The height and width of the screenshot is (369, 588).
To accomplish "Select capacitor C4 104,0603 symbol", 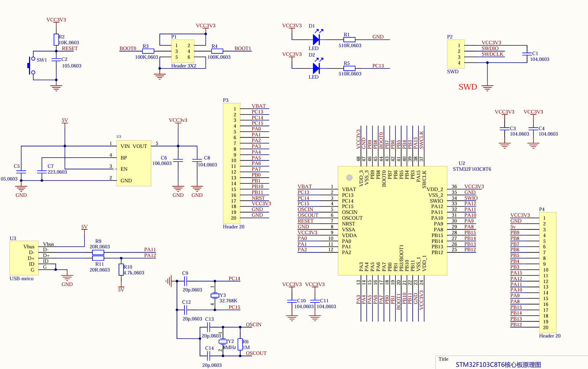I will 533,128.
